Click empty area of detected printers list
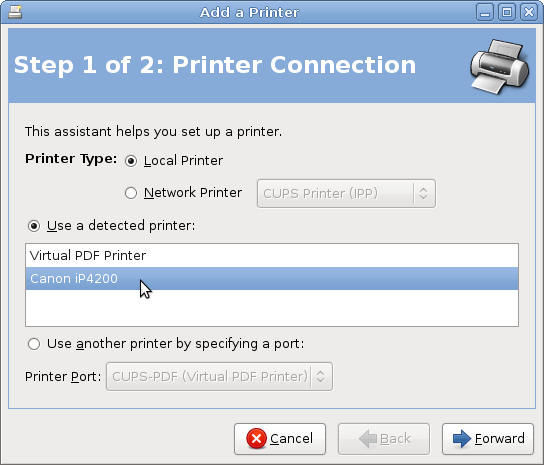The image size is (544, 465). point(272,308)
